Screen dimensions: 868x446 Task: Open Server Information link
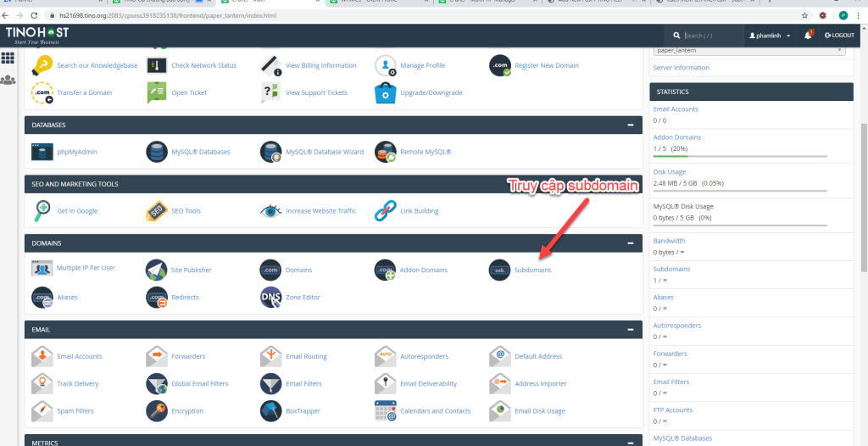click(x=681, y=68)
